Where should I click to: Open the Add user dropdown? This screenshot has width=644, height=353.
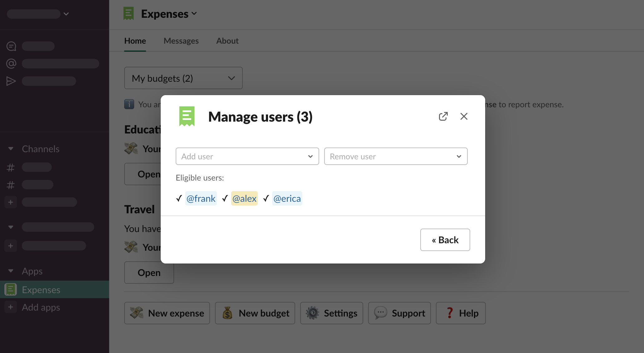247,156
